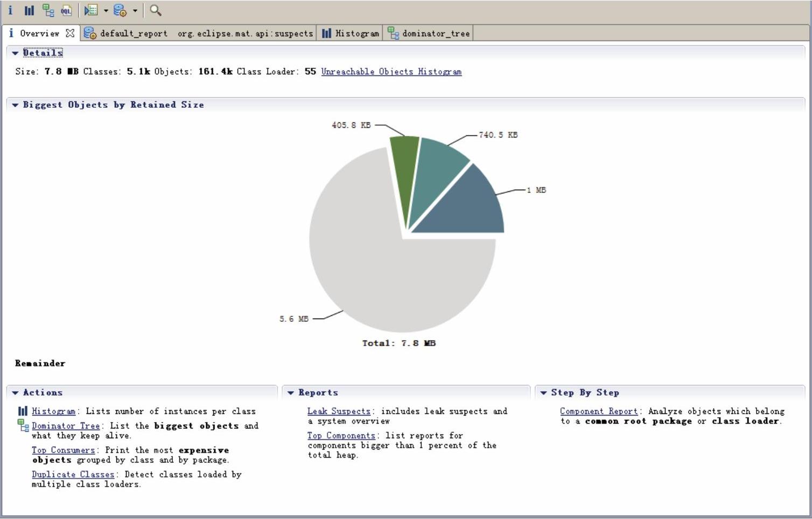The image size is (812, 519).
Task: Open the Leak Suspects report link
Action: click(339, 411)
